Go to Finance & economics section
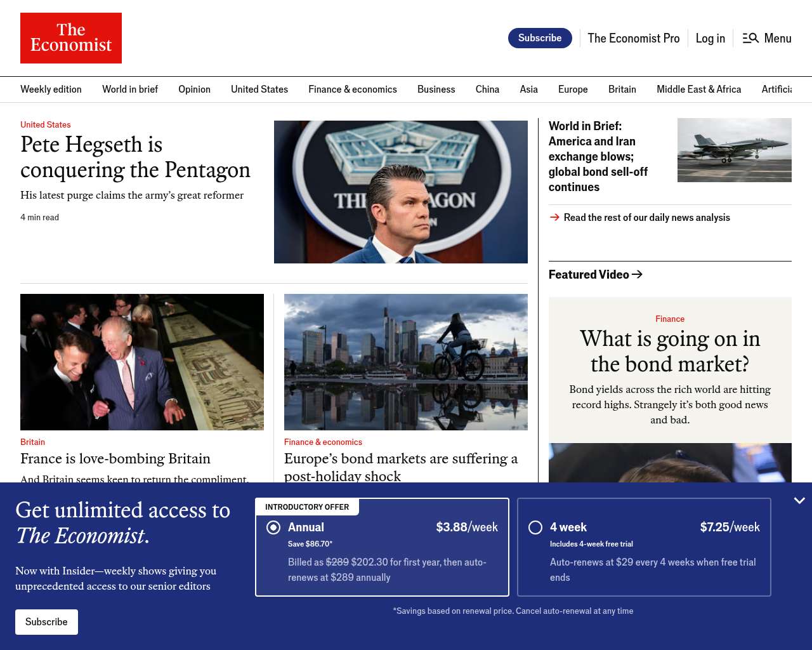Image resolution: width=812 pixels, height=650 pixels. [353, 90]
